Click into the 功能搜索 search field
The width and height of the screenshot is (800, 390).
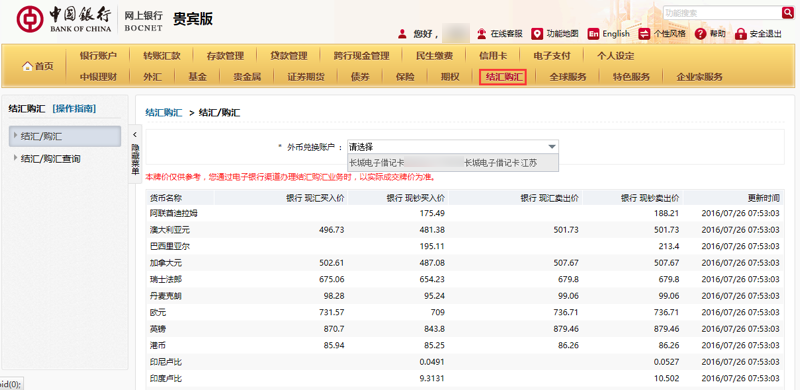(722, 13)
